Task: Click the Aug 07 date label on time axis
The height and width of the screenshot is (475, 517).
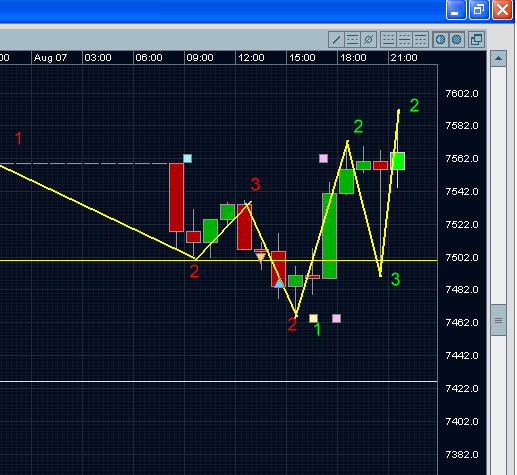Action: [50, 58]
